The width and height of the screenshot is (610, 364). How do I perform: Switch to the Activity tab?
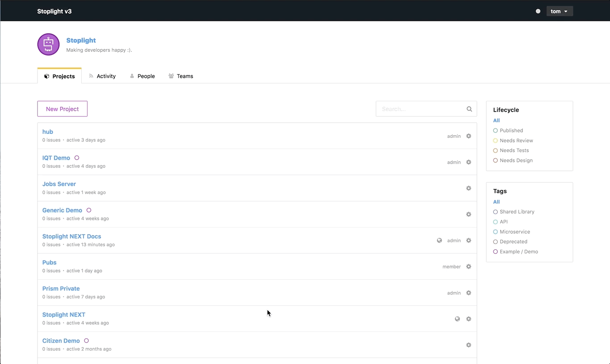[x=102, y=76]
